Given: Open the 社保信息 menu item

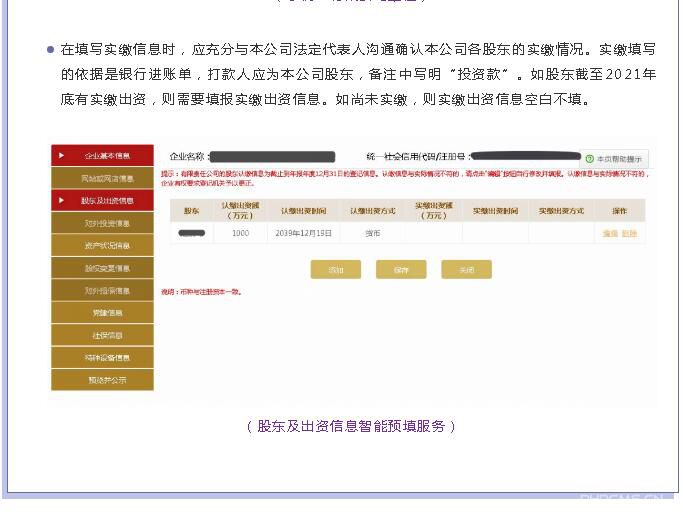Looking at the screenshot, I should 106,336.
